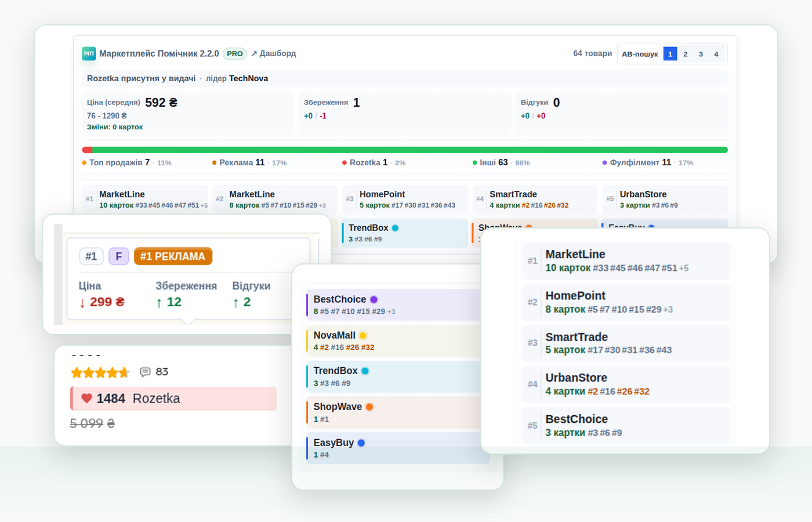Click the comment bubble icon beside 83
This screenshot has width=812, height=522.
coord(145,372)
